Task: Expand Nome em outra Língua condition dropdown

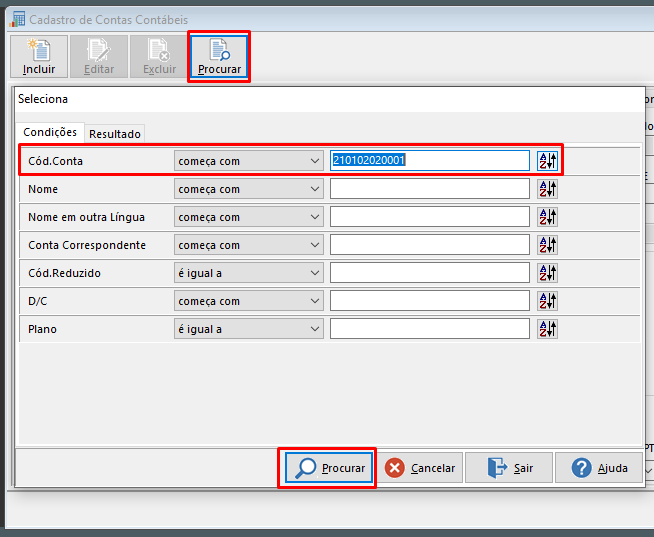Action: [x=249, y=217]
